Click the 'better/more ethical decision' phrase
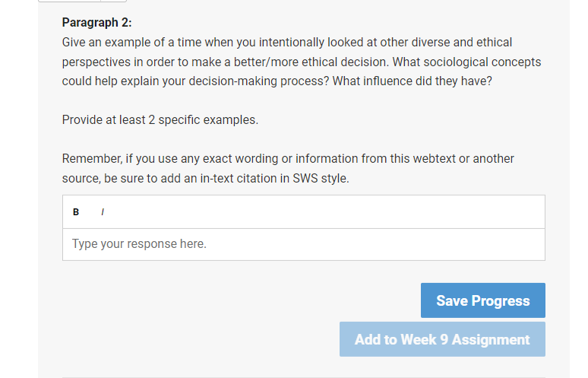 point(311,62)
